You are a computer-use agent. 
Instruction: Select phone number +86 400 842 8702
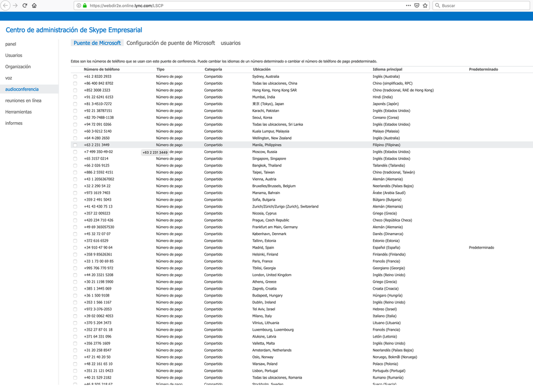pyautogui.click(x=99, y=83)
